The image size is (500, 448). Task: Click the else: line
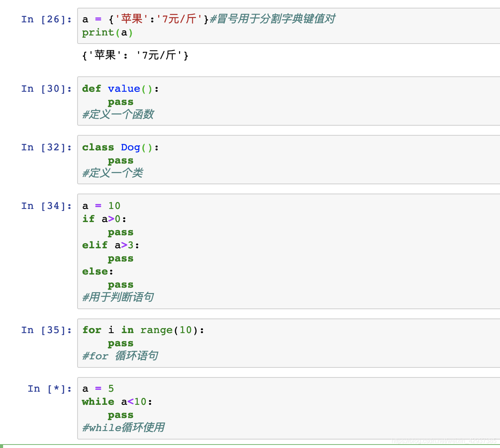point(98,271)
